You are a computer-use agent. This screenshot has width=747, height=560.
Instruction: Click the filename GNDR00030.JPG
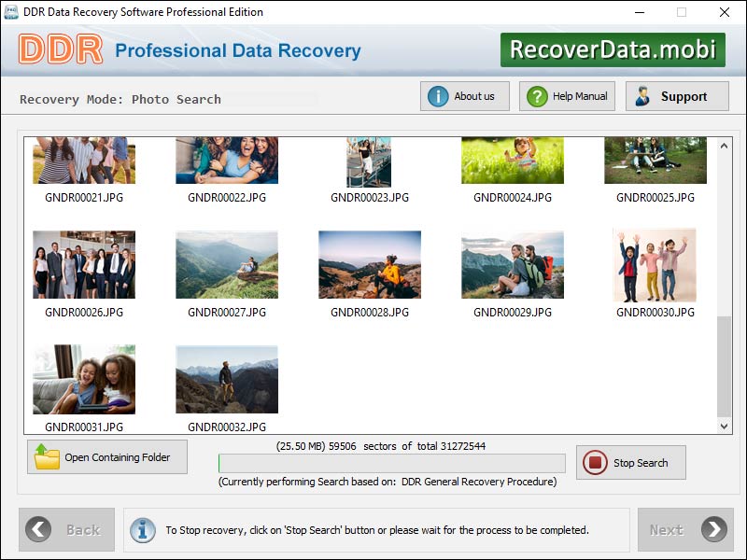pos(655,313)
